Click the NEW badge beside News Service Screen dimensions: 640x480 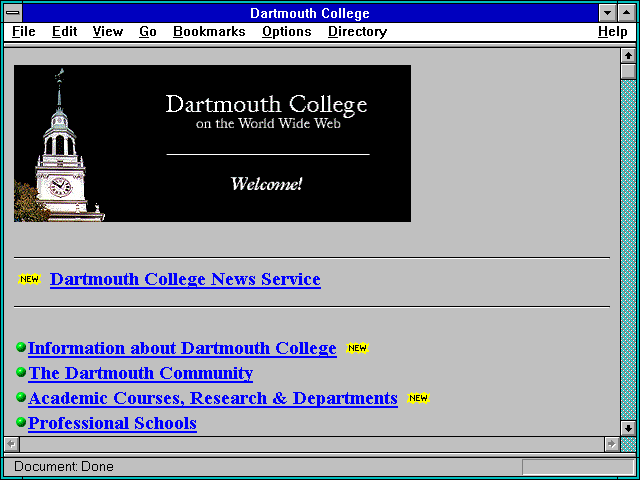tap(29, 279)
